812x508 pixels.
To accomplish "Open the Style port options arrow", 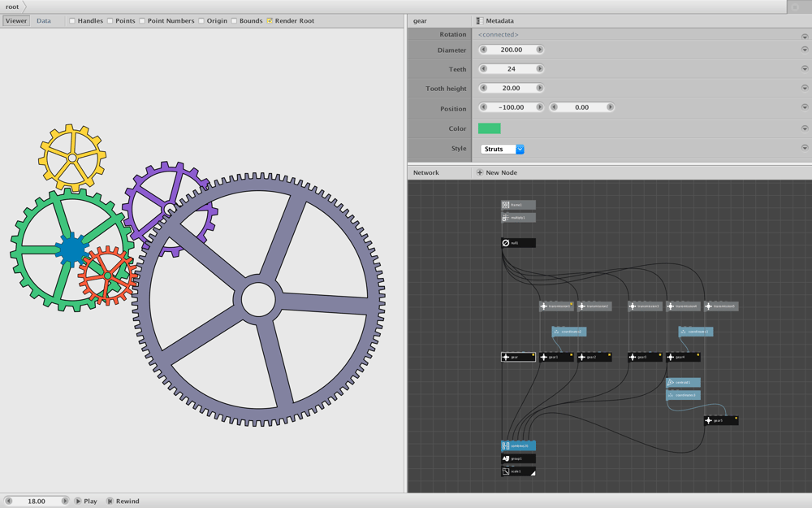I will pos(805,148).
